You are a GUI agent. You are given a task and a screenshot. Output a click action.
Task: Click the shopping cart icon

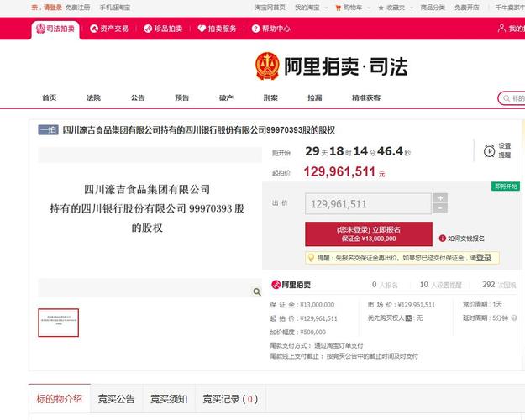pos(339,8)
